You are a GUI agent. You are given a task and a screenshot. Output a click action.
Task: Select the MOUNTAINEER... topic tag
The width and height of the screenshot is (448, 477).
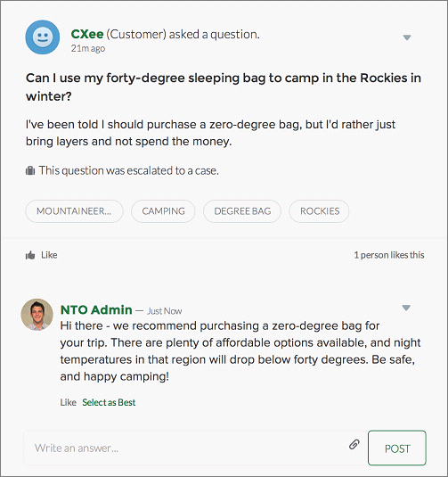[74, 211]
